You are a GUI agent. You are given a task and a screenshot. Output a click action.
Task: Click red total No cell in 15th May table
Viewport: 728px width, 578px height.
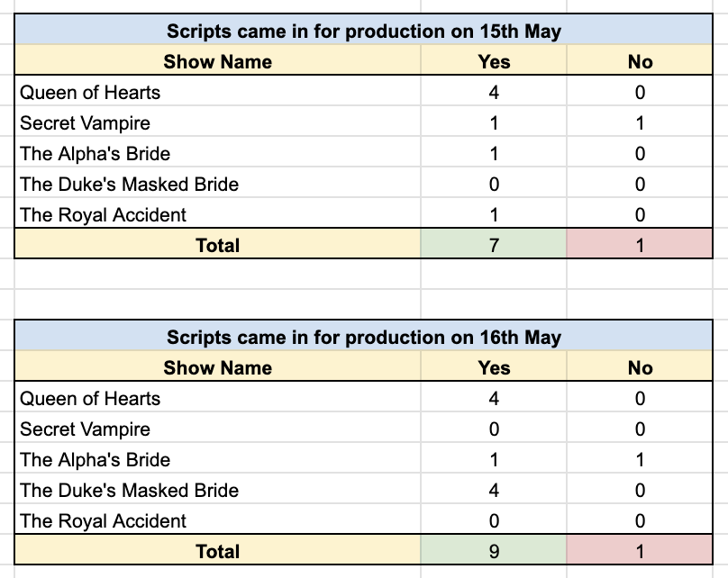(640, 244)
